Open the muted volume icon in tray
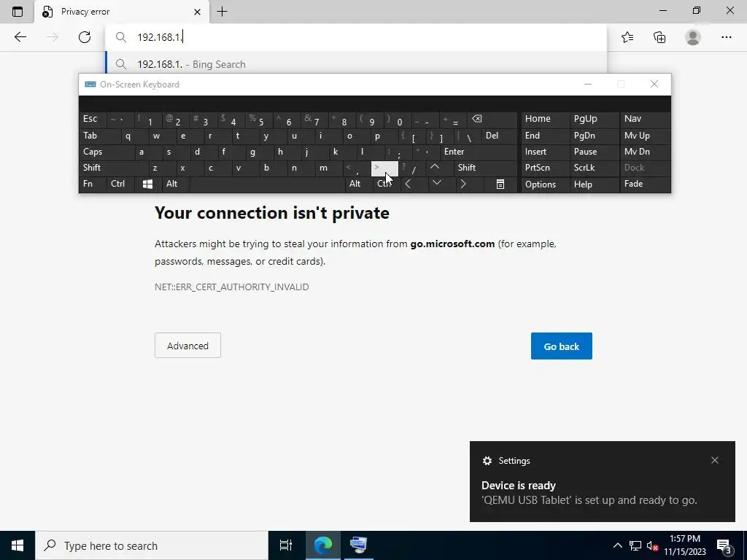 click(652, 545)
